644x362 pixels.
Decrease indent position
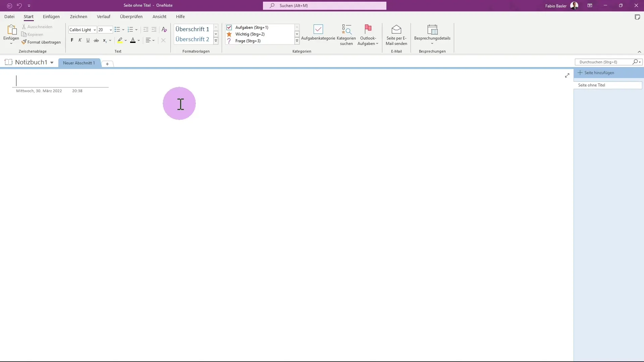(146, 30)
